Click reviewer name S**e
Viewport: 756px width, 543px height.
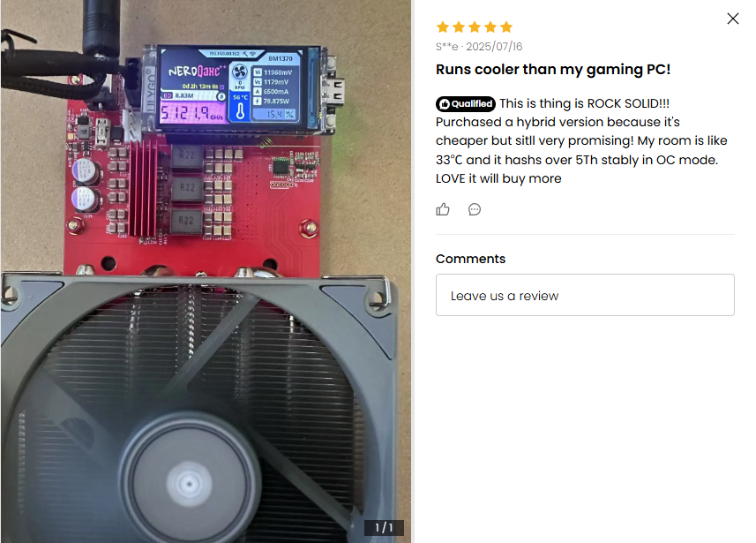click(x=447, y=46)
